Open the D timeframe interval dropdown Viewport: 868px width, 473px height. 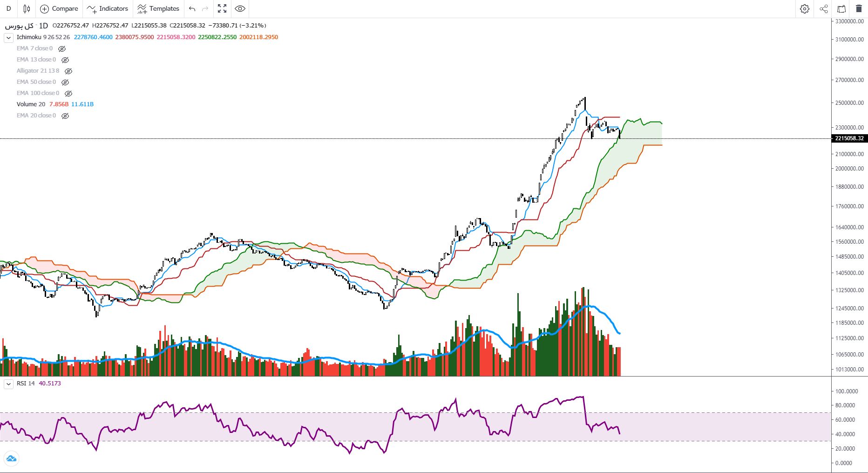[x=8, y=9]
